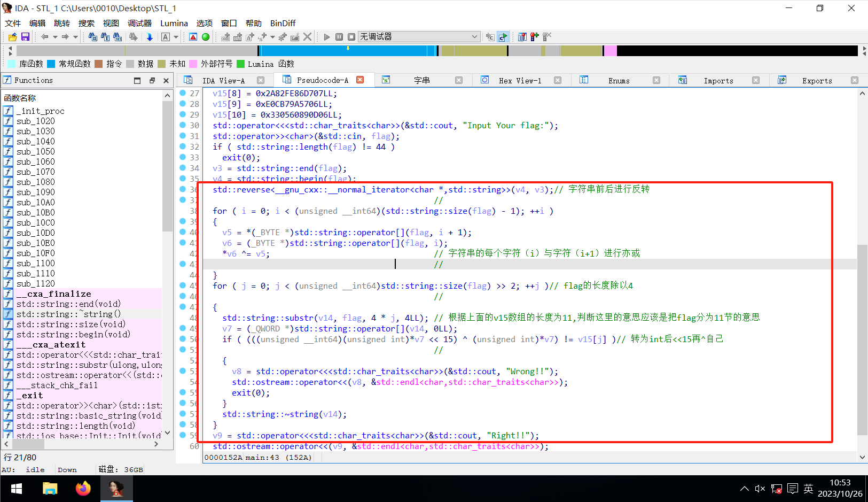
Task: Float the Functions panel
Action: [152, 81]
